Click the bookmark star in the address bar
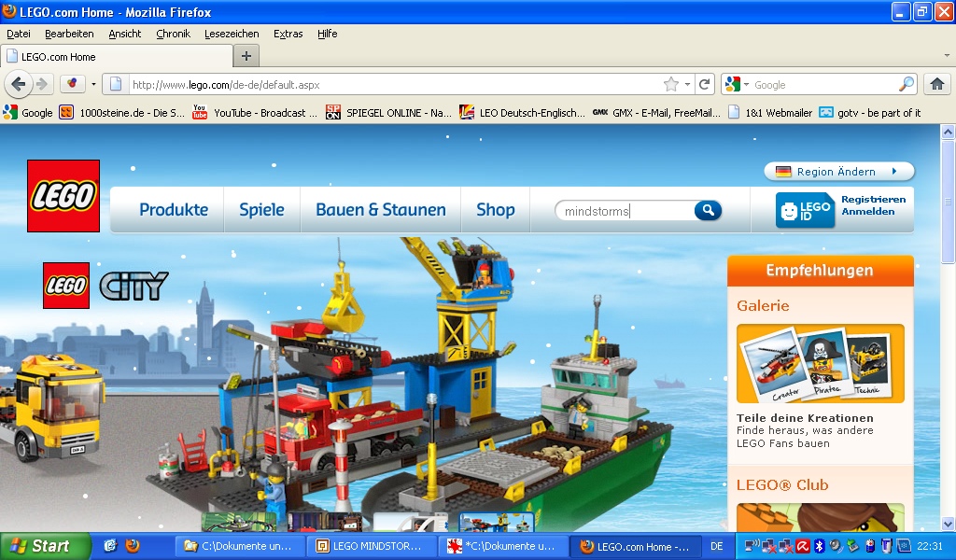956x560 pixels. [670, 83]
